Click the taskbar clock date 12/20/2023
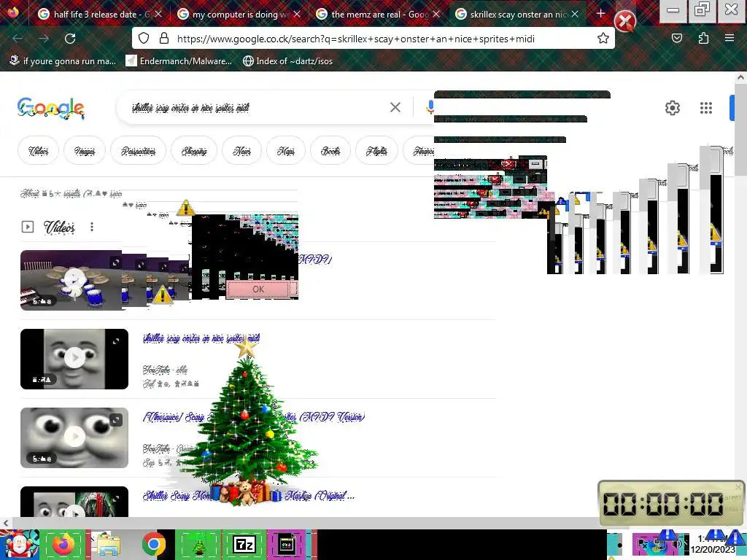The width and height of the screenshot is (747, 560). tap(713, 550)
